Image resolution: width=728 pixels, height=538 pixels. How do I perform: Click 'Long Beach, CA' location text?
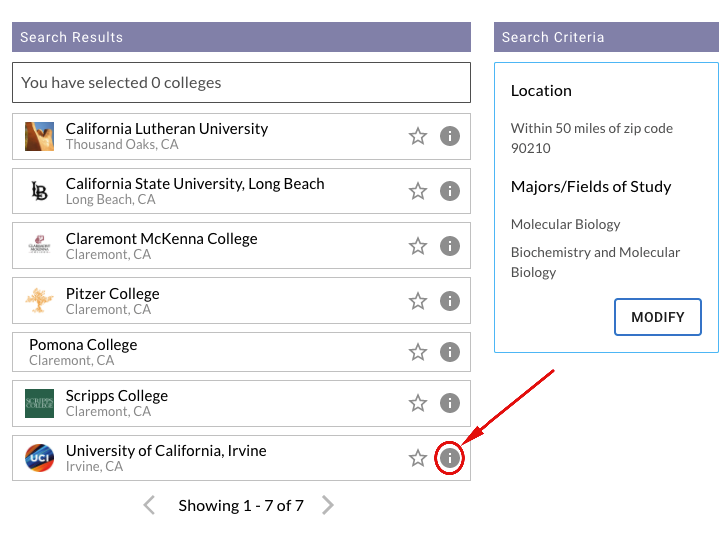click(x=110, y=200)
